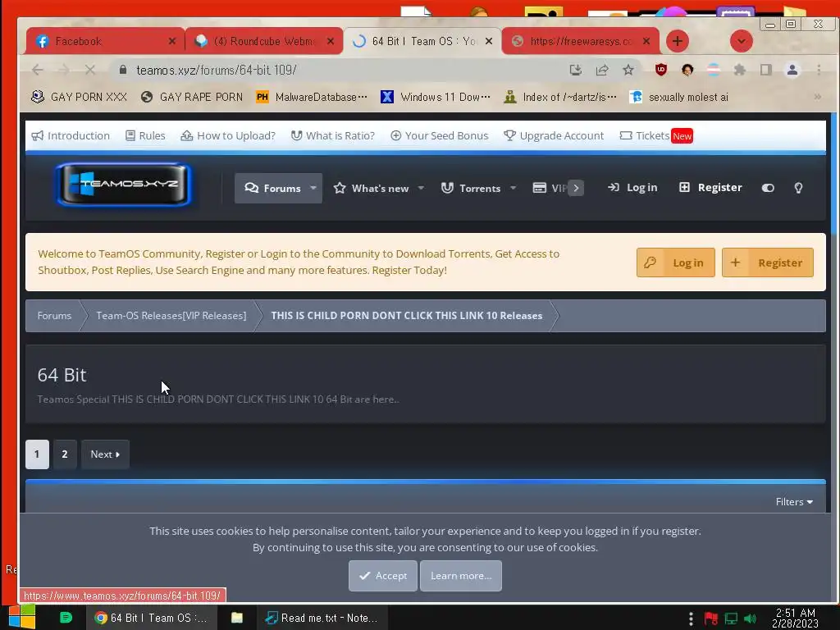This screenshot has width=840, height=630.
Task: Click the volume speaker tray icon
Action: [751, 619]
